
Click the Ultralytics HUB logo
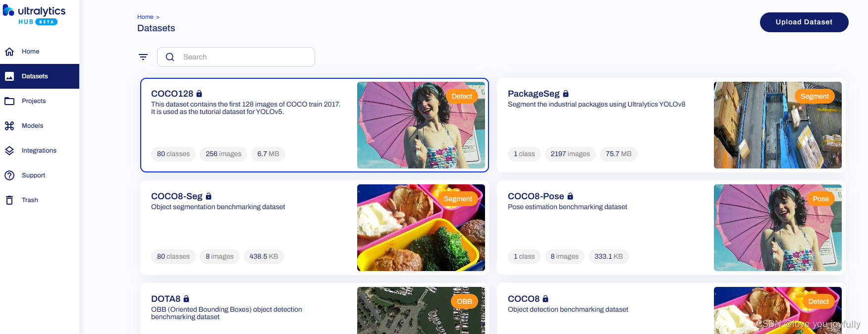coord(34,15)
